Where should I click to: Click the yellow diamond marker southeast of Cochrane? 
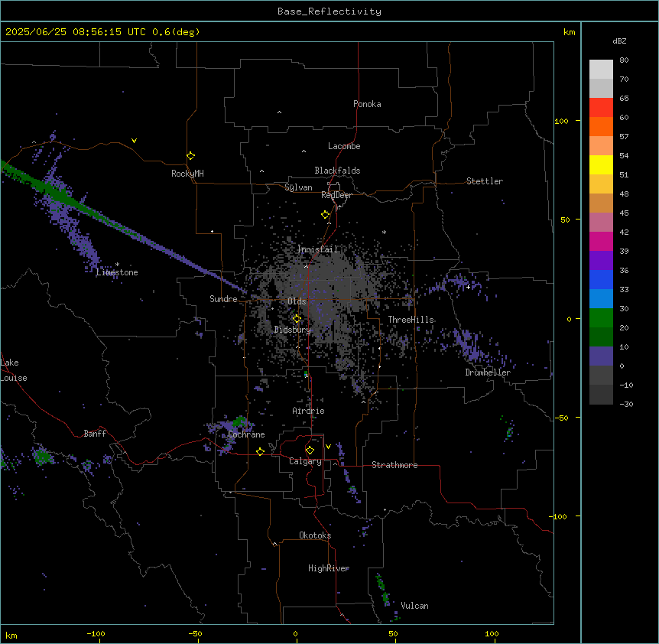click(x=260, y=451)
